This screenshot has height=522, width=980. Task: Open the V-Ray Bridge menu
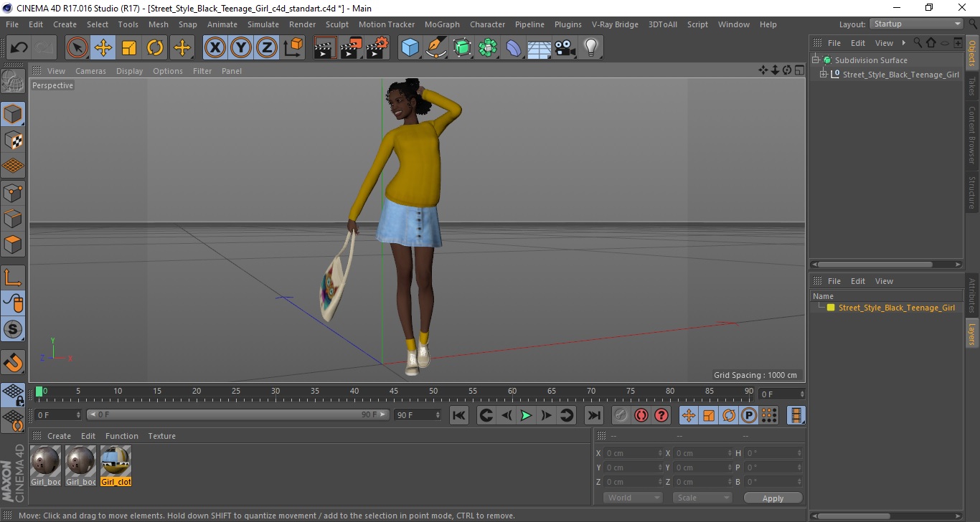point(615,24)
